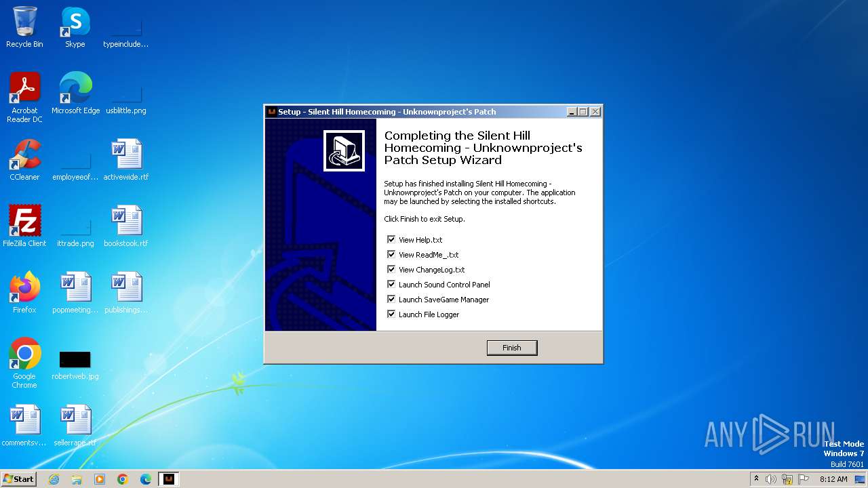868x488 pixels.
Task: Toggle the View ReadMe_.txt checkbox
Action: (391, 255)
